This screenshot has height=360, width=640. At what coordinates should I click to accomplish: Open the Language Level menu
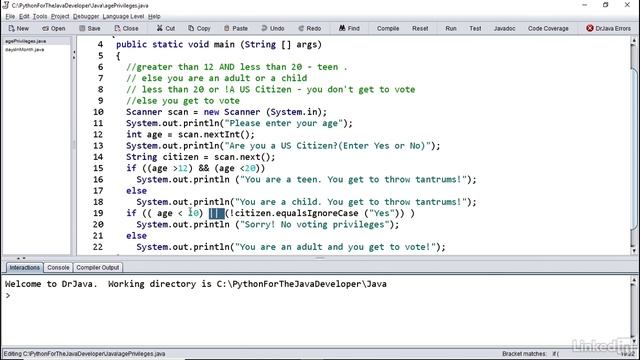(x=123, y=16)
